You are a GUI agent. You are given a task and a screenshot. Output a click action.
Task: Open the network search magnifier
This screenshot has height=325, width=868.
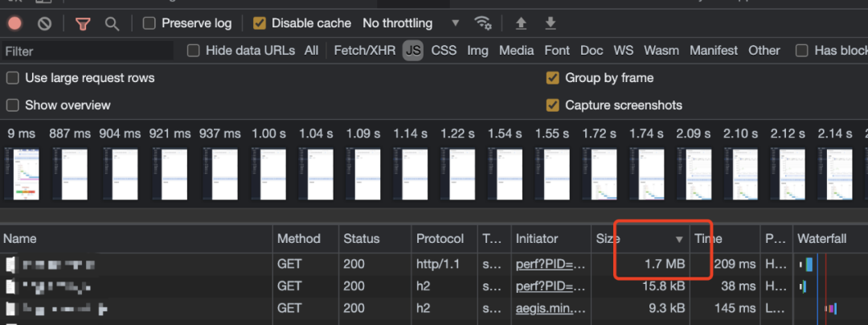click(x=113, y=23)
